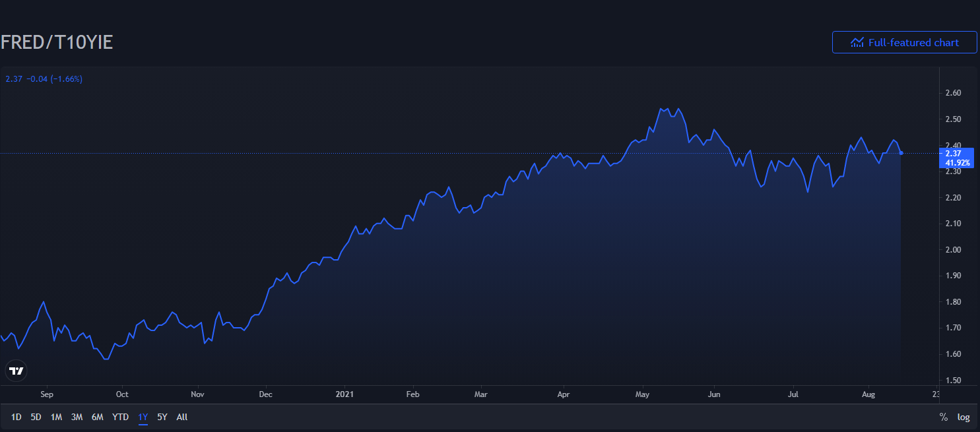The width and height of the screenshot is (980, 432).
Task: Click the 2021 label on time axis
Action: 344,394
